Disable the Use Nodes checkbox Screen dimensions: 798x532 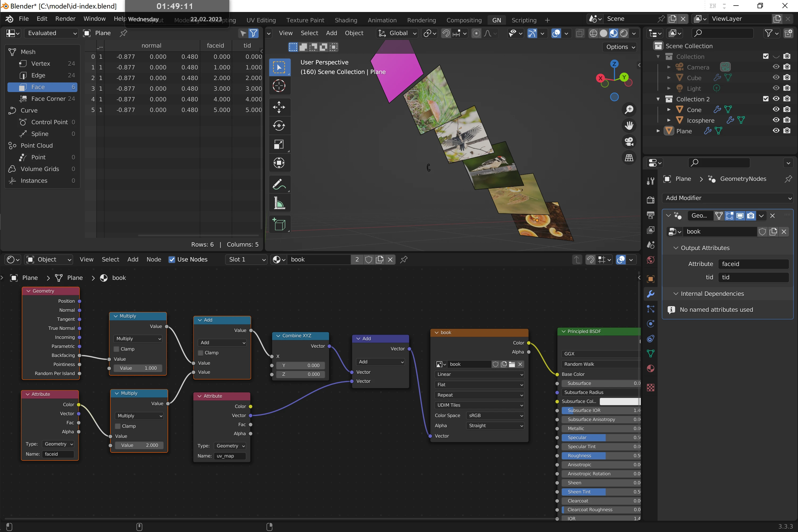172,259
